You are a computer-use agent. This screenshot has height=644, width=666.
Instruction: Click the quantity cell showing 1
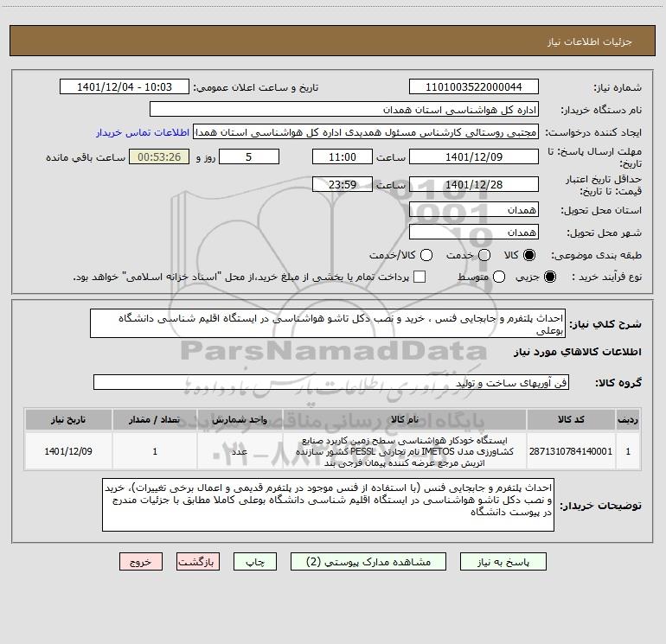click(x=155, y=451)
